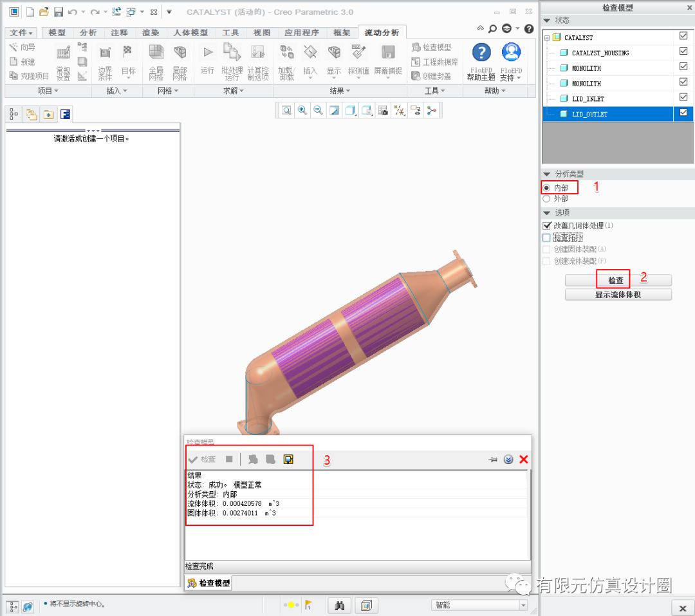Image resolution: width=695 pixels, height=616 pixels.
Task: Collapse the 分析类型 section
Action: pyautogui.click(x=546, y=174)
